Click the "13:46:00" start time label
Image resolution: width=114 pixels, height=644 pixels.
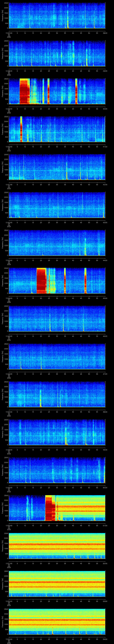9,374
